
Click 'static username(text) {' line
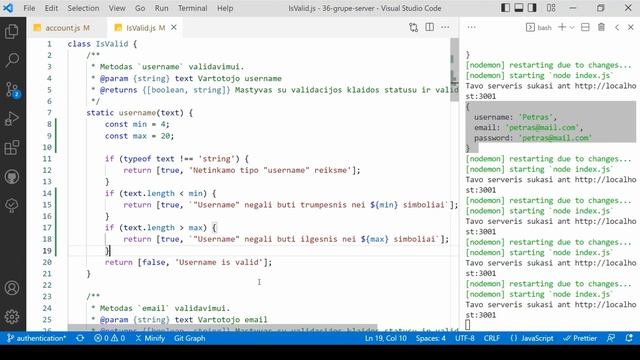click(x=139, y=113)
